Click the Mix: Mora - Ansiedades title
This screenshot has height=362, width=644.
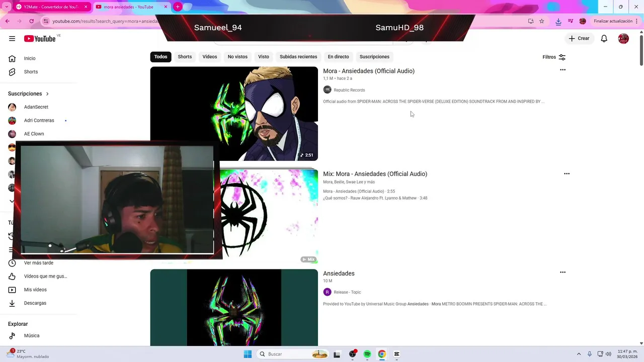point(375,174)
